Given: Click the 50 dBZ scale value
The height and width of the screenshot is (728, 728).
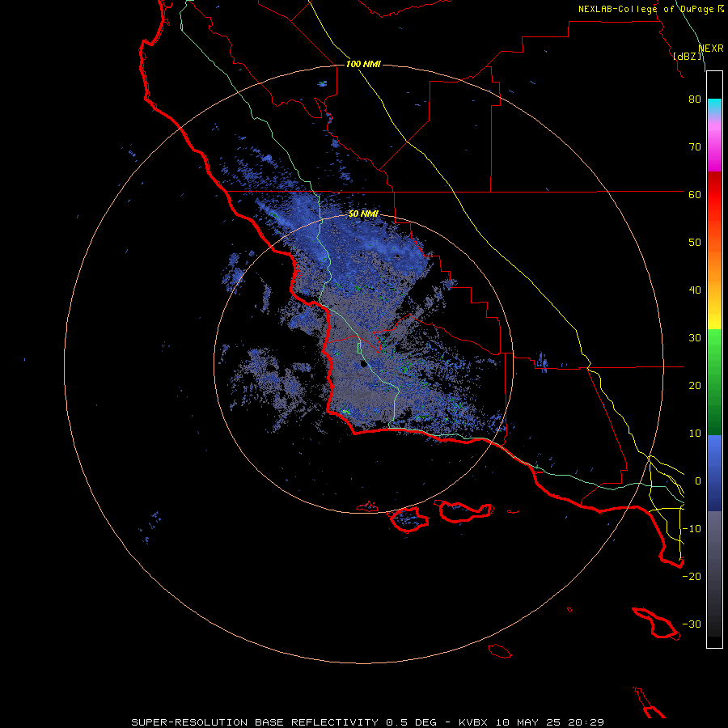Looking at the screenshot, I should click(695, 243).
